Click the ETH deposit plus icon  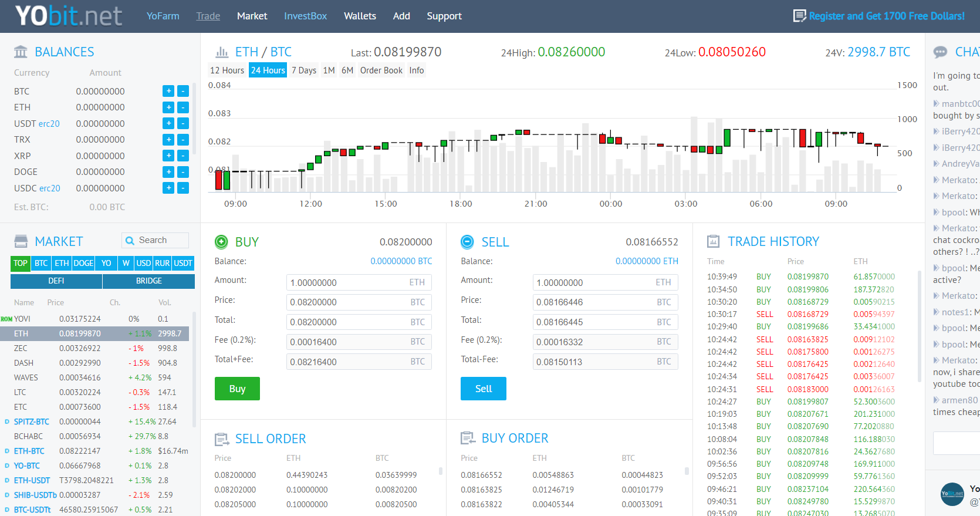point(168,107)
